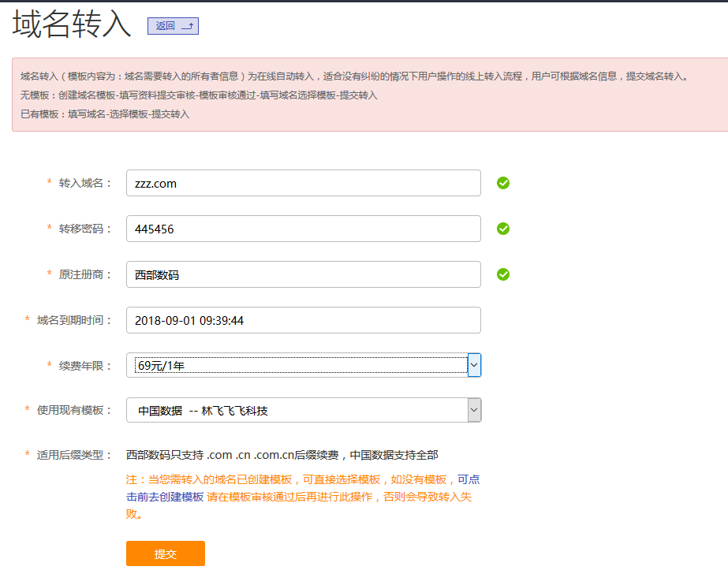Focus the 转入域名 field containing zzz.com

(x=303, y=183)
